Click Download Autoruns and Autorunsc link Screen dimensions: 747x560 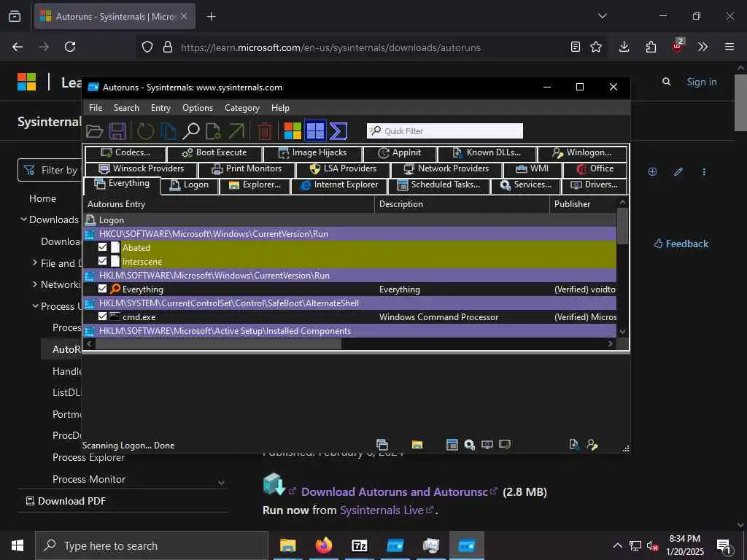click(x=395, y=492)
